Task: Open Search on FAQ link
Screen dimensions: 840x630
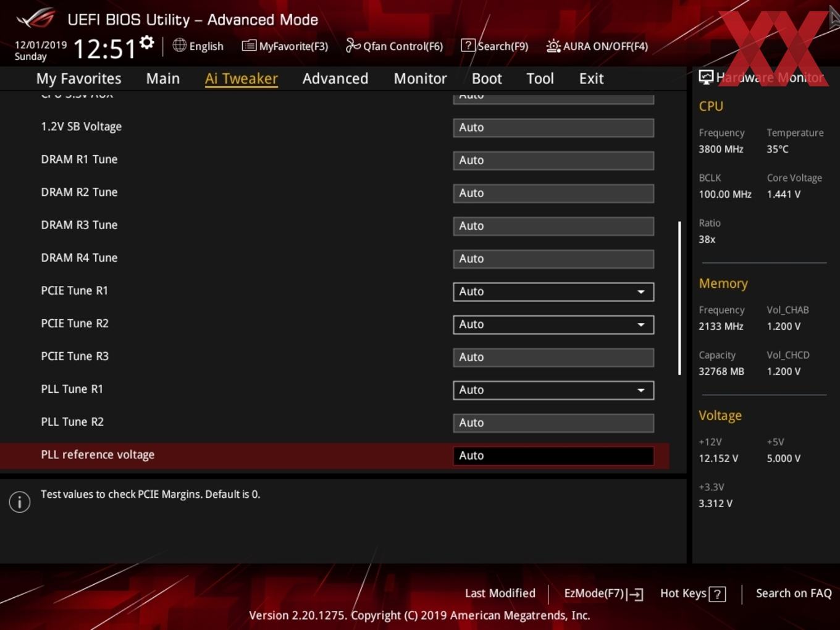Action: 794,593
